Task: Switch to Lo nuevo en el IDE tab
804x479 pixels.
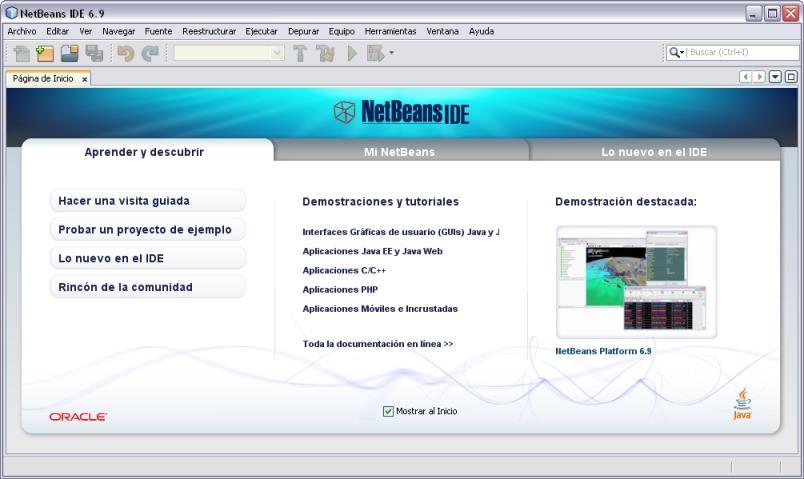Action: (x=654, y=152)
